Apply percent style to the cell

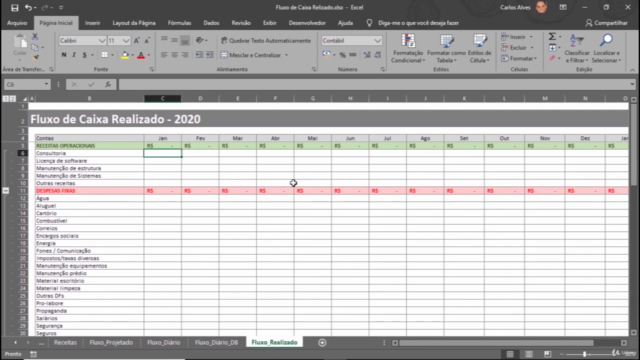pyautogui.click(x=342, y=55)
